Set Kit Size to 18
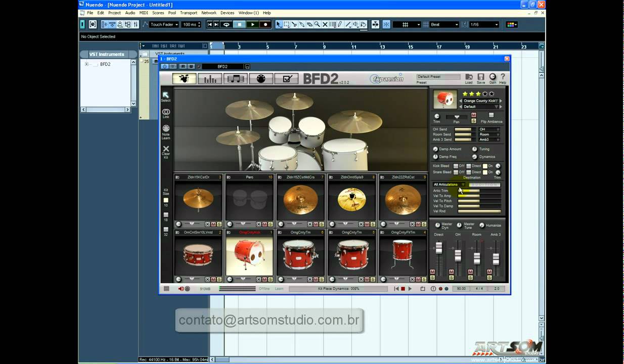Viewport: 624px width, 364px height. [x=166, y=215]
